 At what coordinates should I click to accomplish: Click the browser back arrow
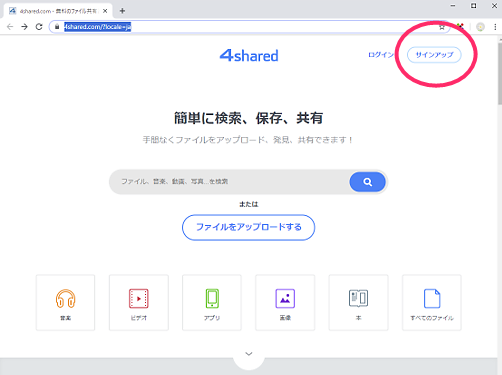[x=10, y=27]
